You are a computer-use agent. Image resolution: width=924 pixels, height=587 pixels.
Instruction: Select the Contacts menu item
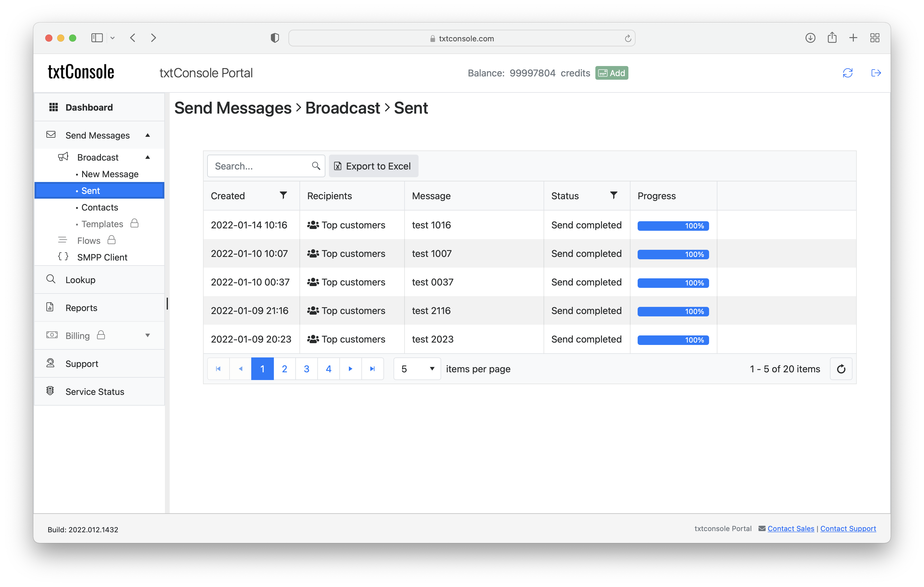coord(99,207)
